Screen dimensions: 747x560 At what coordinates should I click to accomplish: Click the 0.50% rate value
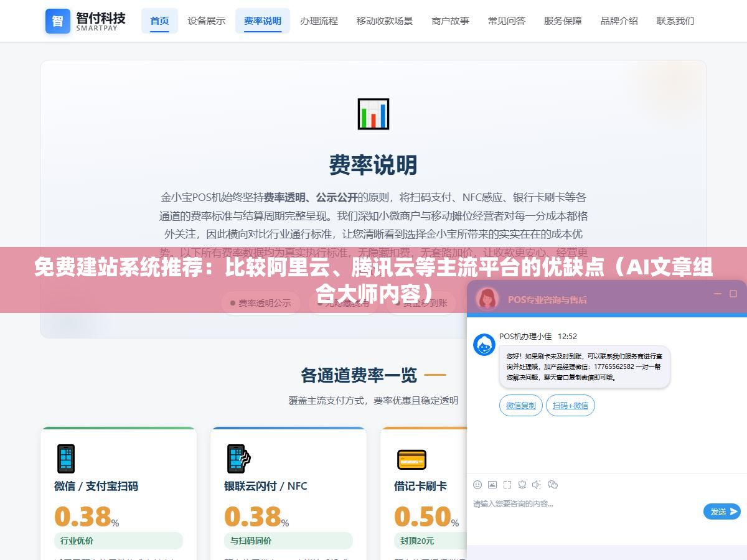click(x=426, y=516)
